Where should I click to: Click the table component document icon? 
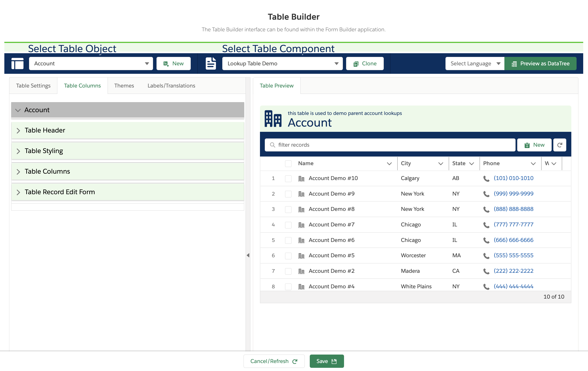point(210,64)
